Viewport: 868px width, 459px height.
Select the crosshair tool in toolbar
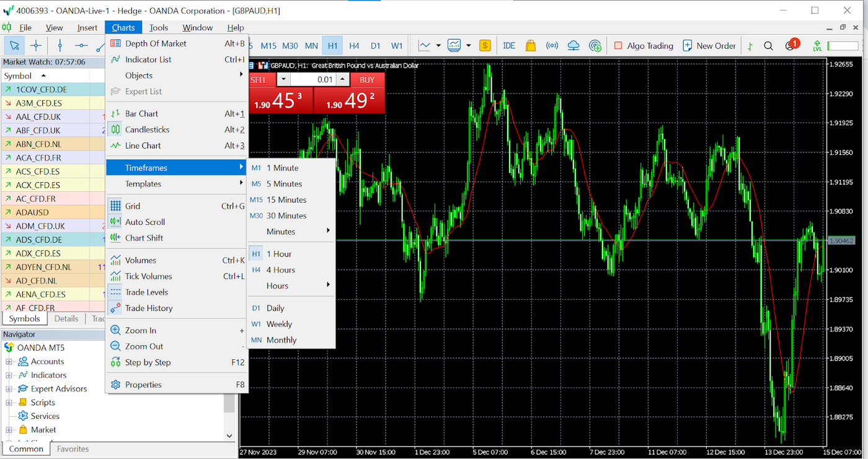coord(36,46)
